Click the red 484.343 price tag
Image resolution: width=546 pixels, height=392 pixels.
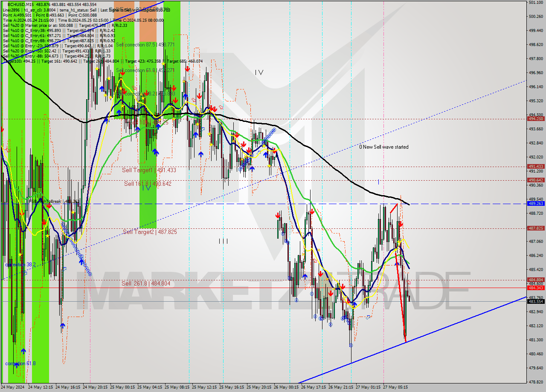point(536,288)
